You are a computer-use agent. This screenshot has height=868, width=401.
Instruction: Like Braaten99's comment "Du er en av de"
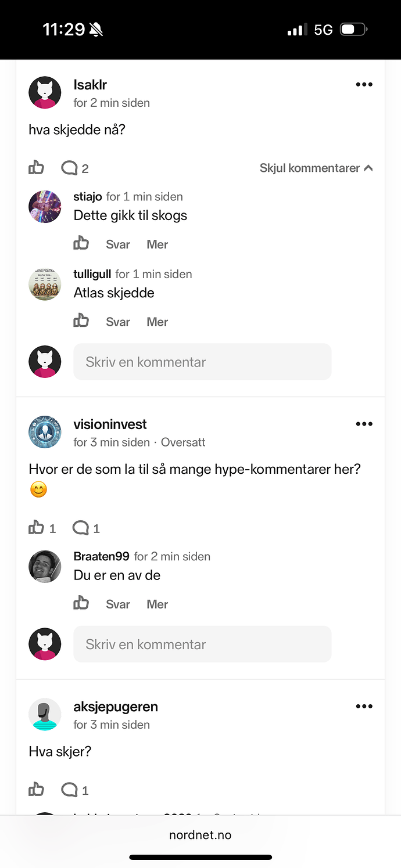(x=81, y=604)
